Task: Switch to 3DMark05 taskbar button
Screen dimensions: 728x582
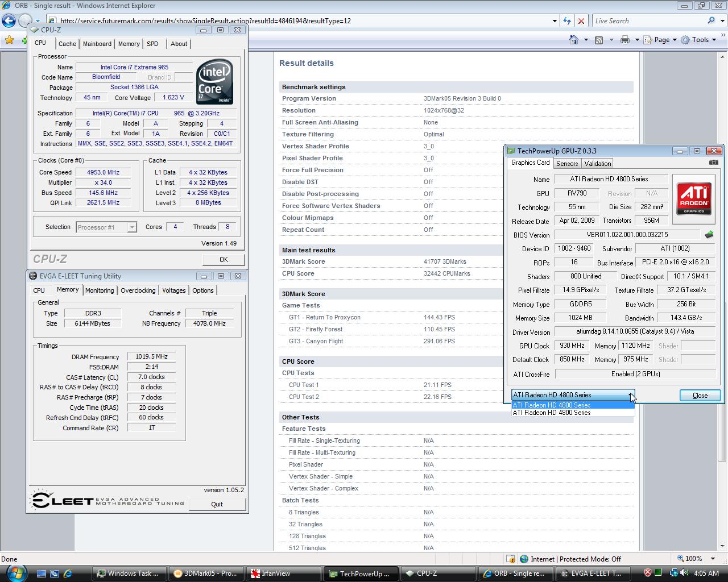Action: point(205,573)
